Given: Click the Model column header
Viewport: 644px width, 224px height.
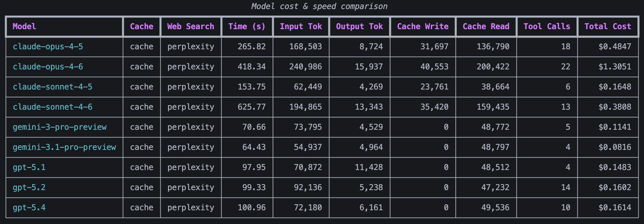Looking at the screenshot, I should click(24, 26).
